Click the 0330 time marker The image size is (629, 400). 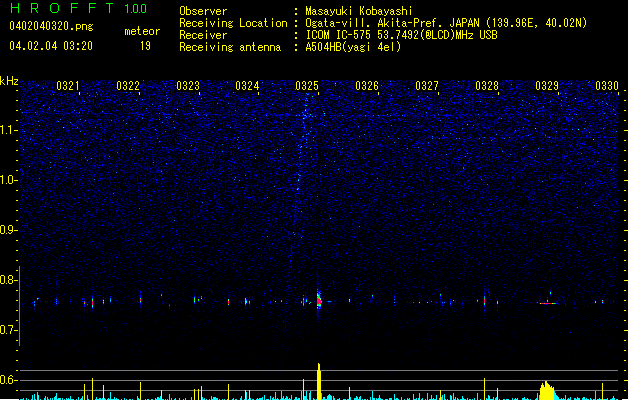click(x=607, y=86)
